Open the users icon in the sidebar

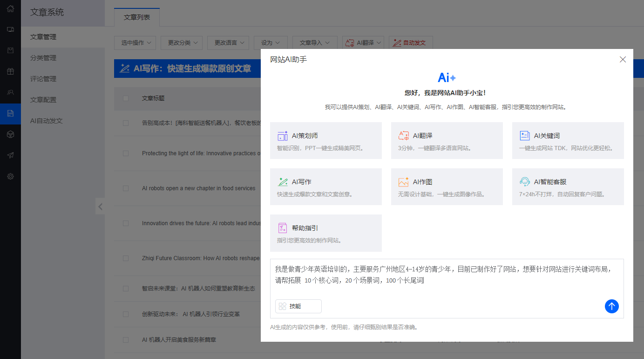tap(10, 92)
